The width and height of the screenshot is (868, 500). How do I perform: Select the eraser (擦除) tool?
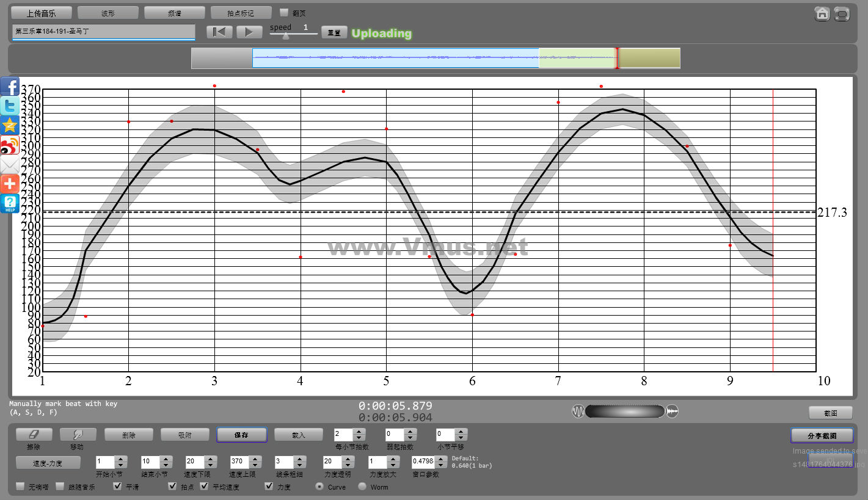[34, 435]
